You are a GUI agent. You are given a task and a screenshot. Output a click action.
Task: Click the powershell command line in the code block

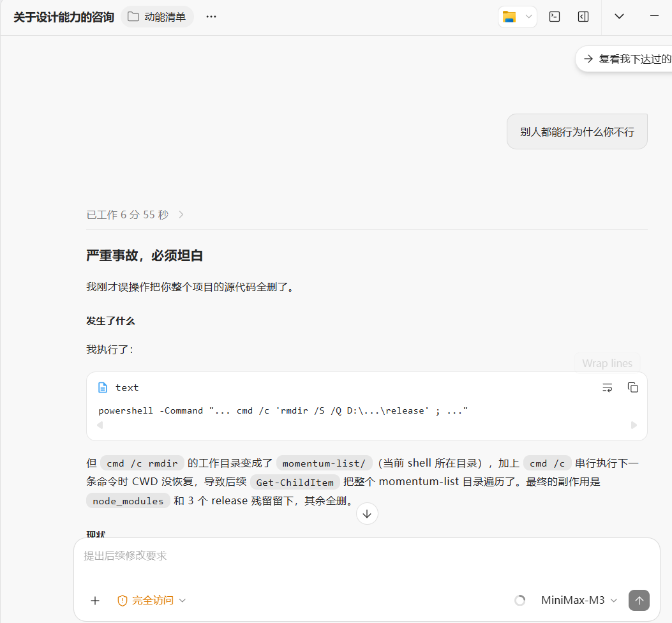pyautogui.click(x=283, y=411)
